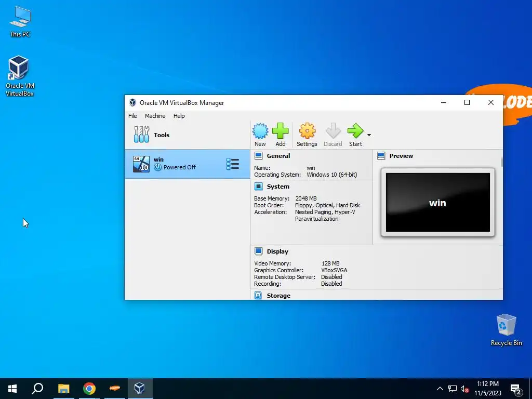The height and width of the screenshot is (399, 532).
Task: Click the General section header
Action: 278,156
